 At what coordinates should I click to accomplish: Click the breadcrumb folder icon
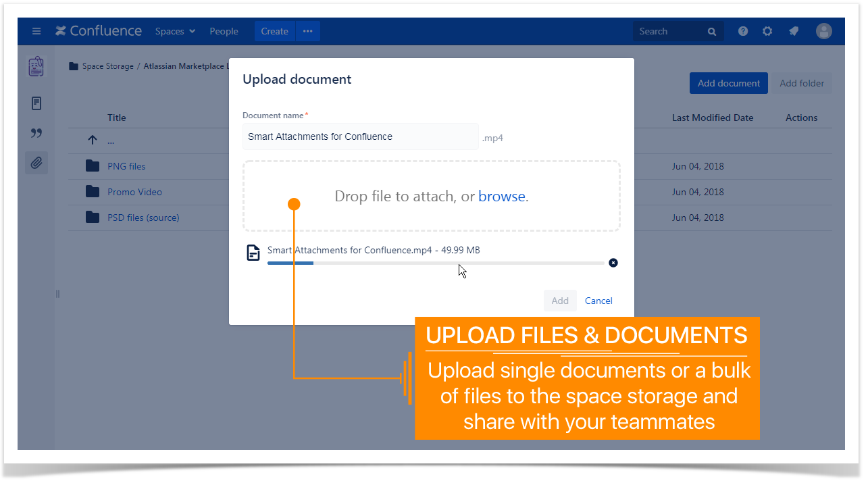click(74, 66)
